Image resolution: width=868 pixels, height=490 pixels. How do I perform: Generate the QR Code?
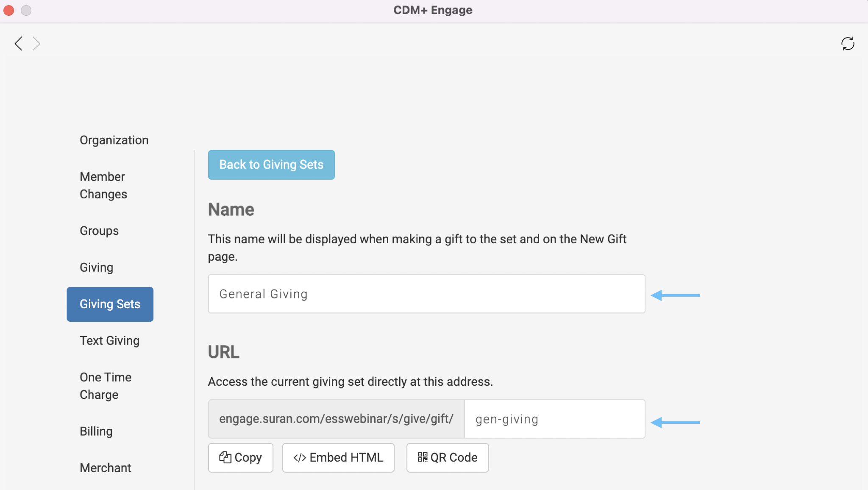pos(447,458)
